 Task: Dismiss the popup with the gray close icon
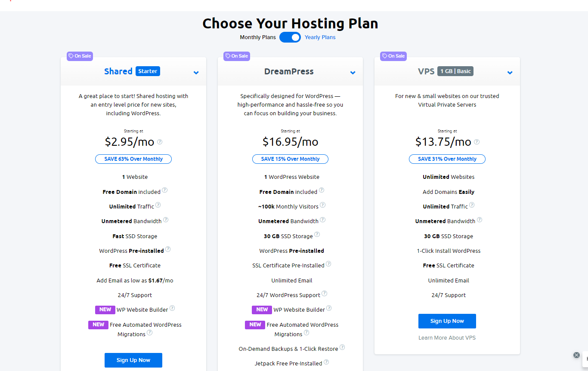click(x=576, y=355)
